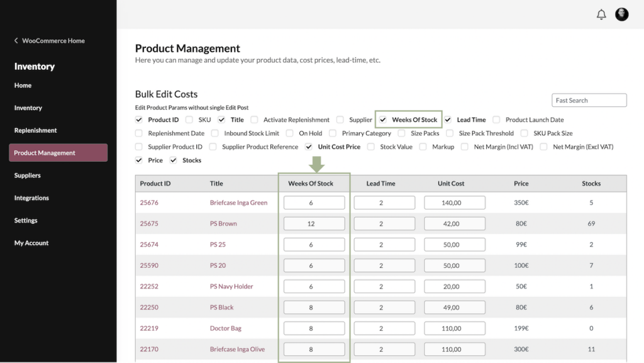
Task: Enable the Supplier column checkbox
Action: [x=340, y=120]
